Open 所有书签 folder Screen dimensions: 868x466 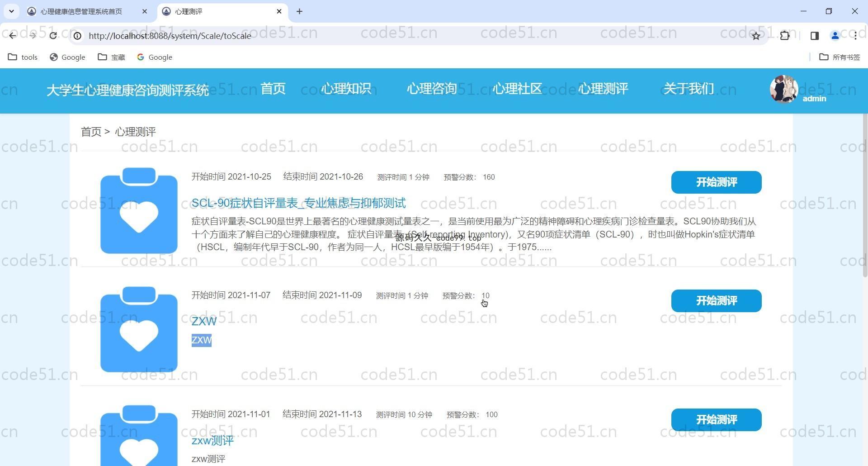coord(840,57)
